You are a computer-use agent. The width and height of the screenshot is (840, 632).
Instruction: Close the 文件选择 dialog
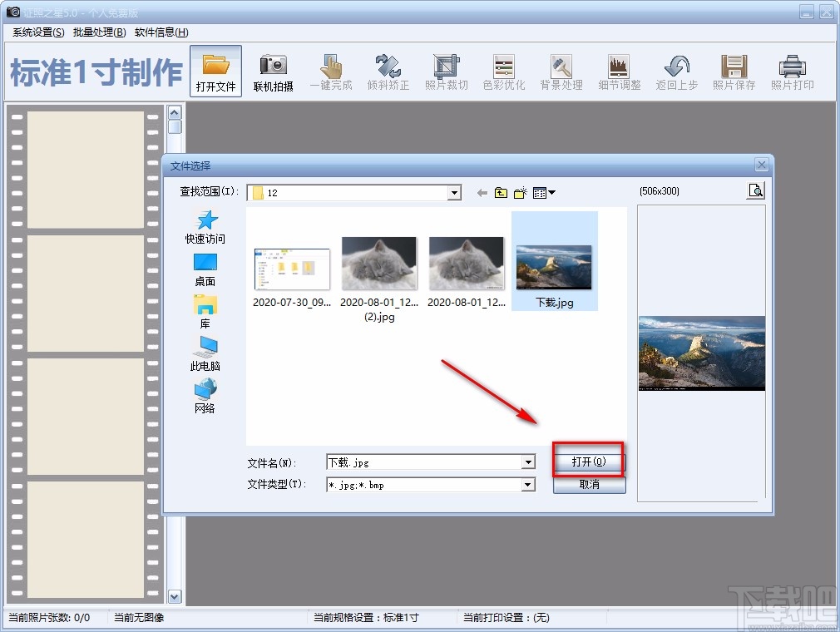[761, 165]
